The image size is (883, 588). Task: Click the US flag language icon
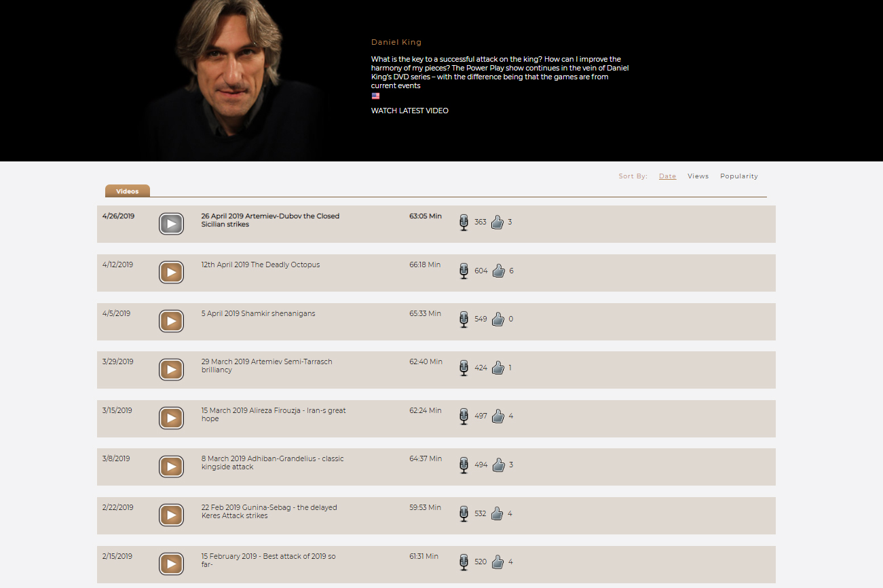375,96
